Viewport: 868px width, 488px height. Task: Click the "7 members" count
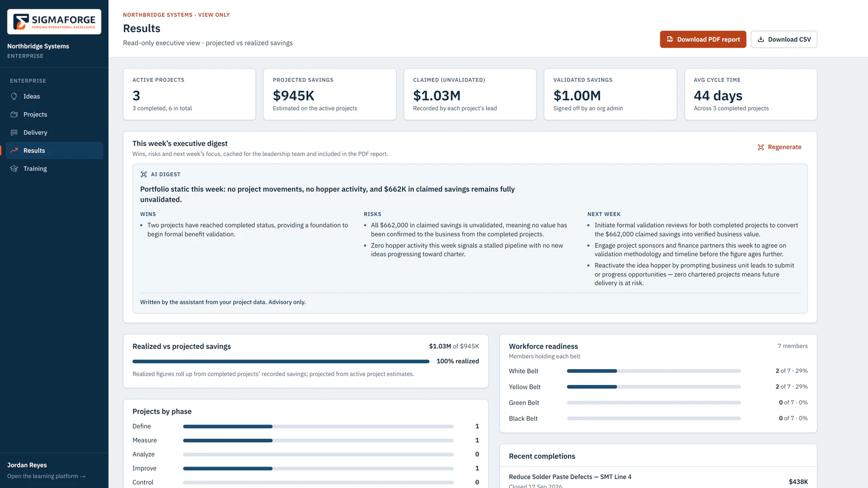(x=793, y=346)
